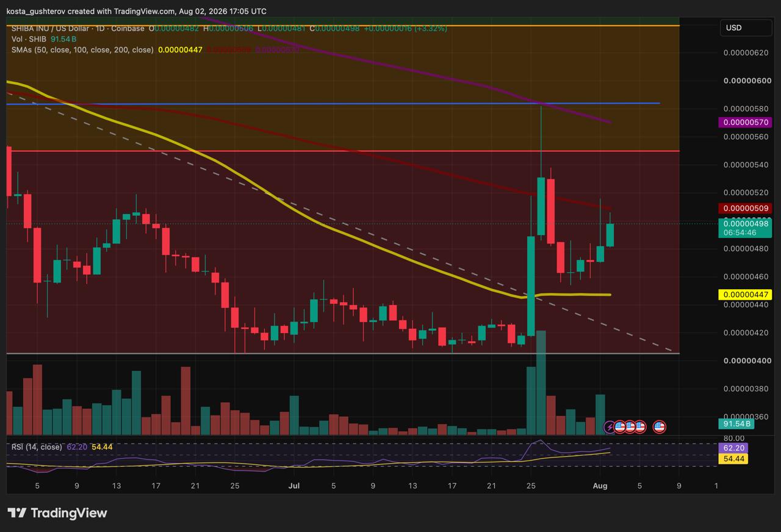
Task: Select the SMAs (50, close, 100, close, 200, close) legend
Action: (x=82, y=49)
